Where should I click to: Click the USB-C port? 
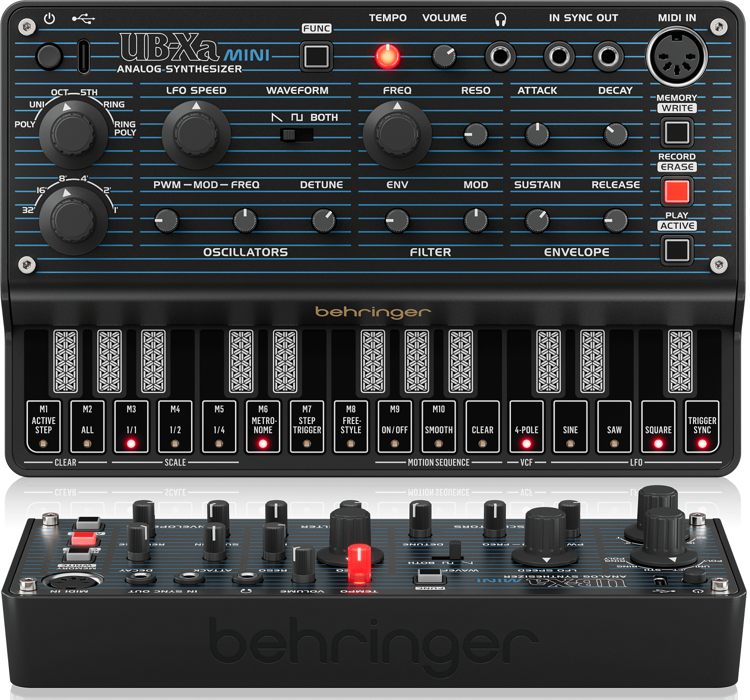point(83,56)
